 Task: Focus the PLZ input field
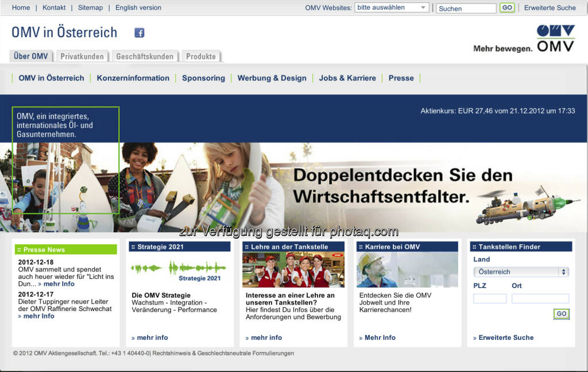point(489,298)
